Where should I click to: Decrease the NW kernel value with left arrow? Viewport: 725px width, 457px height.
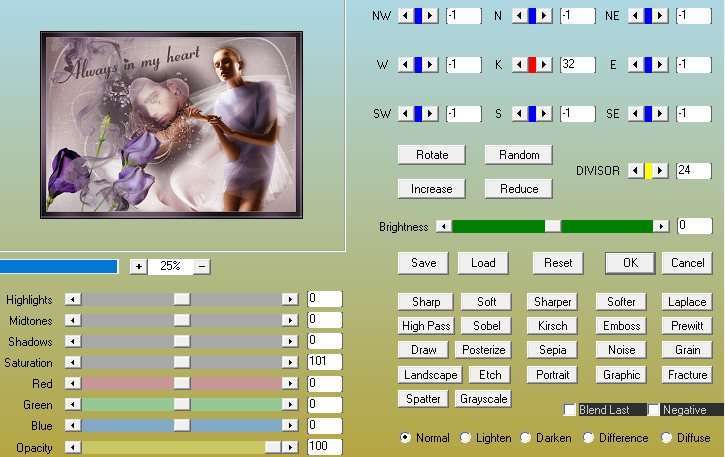click(x=404, y=15)
